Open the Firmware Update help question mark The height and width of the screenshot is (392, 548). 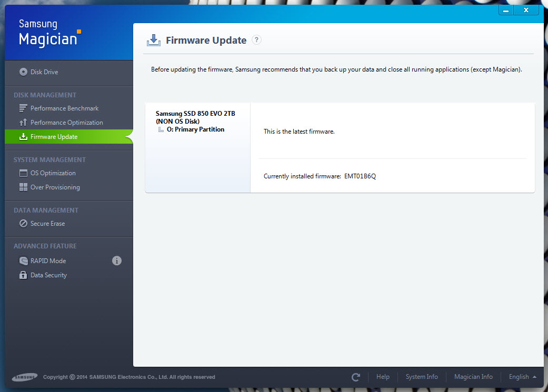coord(256,40)
